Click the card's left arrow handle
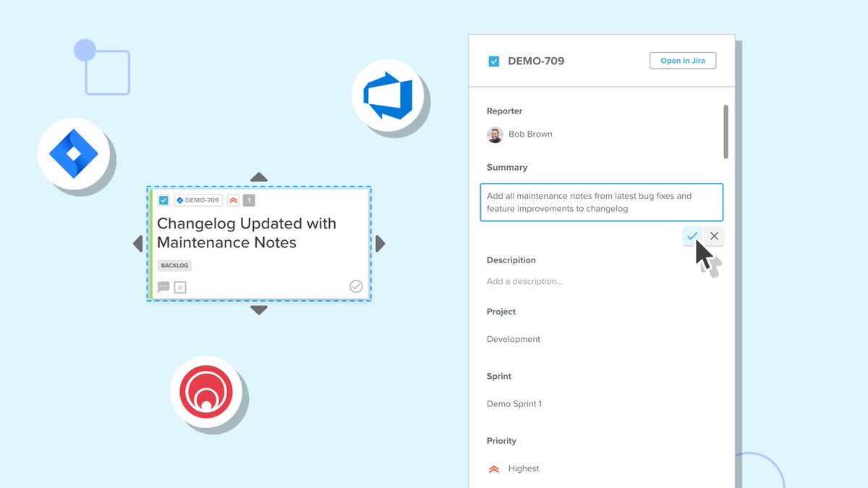This screenshot has height=488, width=868. pyautogui.click(x=138, y=244)
